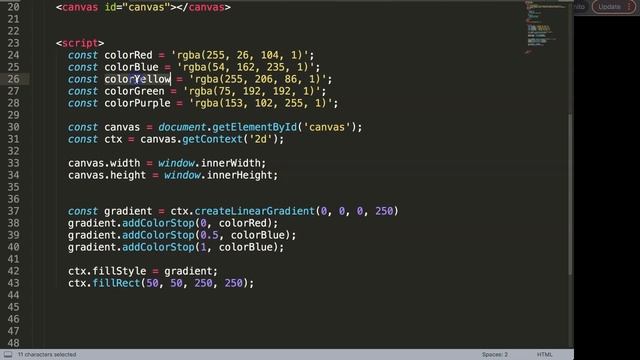Click the word document on line 30
This screenshot has height=360, width=640.
pos(182,127)
